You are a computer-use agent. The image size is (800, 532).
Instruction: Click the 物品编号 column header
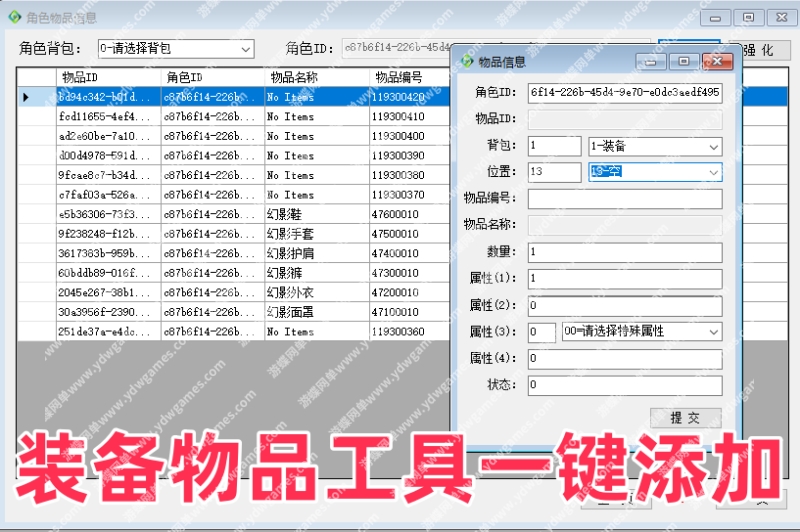(x=409, y=77)
